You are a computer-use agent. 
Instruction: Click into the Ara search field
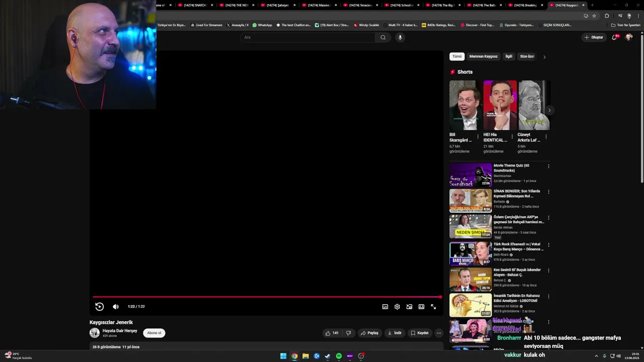308,37
